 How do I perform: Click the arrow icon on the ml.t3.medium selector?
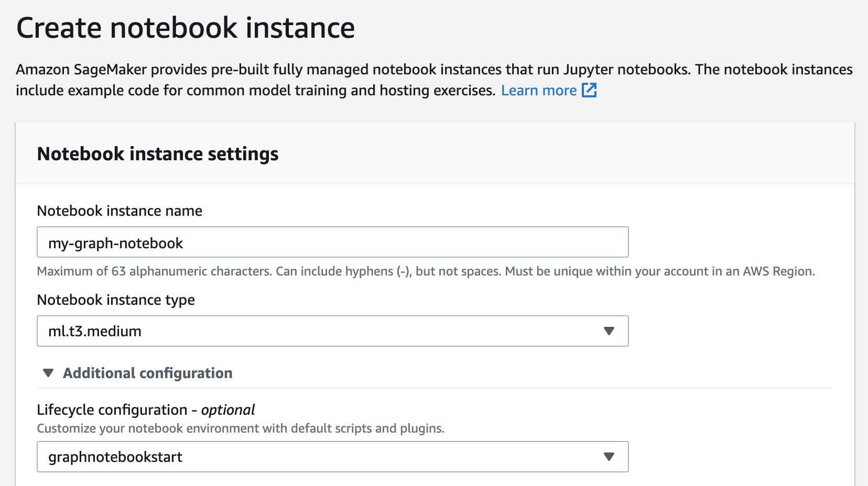point(609,331)
